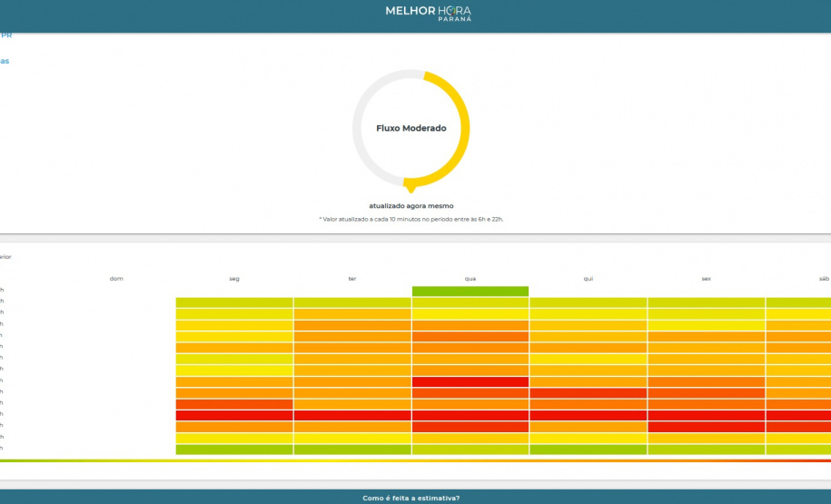Image resolution: width=831 pixels, height=504 pixels.
Task: Open 'Como é feita a estimativa?' link
Action: tap(411, 498)
